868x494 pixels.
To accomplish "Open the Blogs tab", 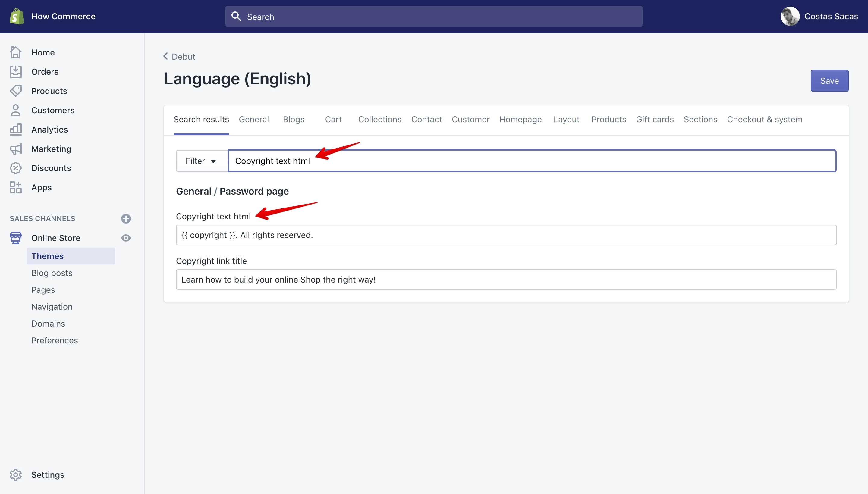I will [x=294, y=119].
